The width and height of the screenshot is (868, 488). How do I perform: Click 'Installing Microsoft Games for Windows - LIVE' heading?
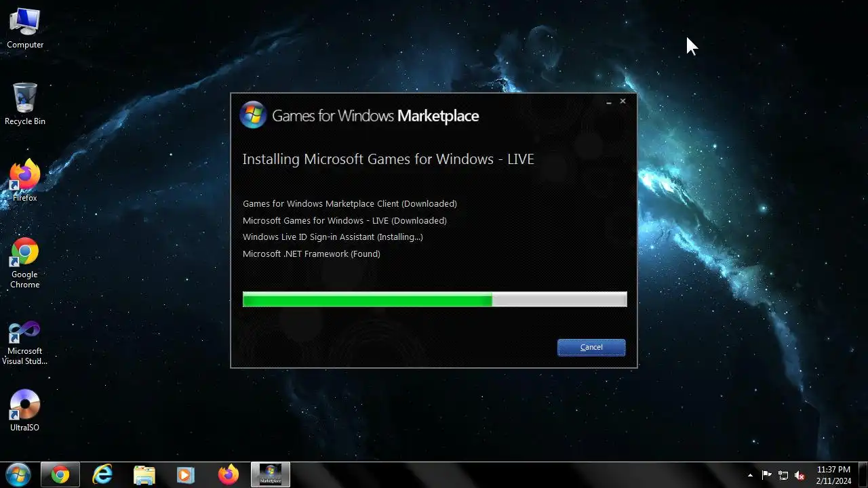(389, 159)
